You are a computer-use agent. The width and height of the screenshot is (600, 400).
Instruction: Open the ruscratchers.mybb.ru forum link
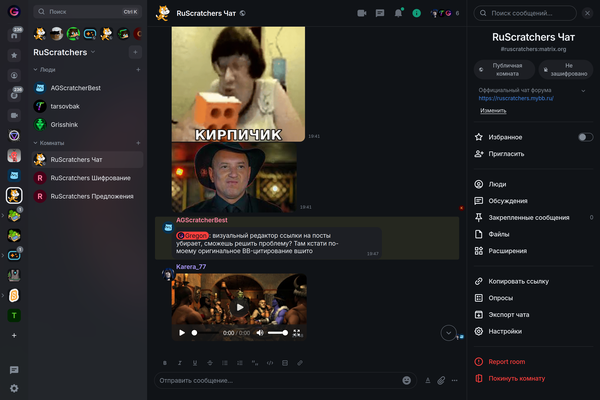[516, 99]
